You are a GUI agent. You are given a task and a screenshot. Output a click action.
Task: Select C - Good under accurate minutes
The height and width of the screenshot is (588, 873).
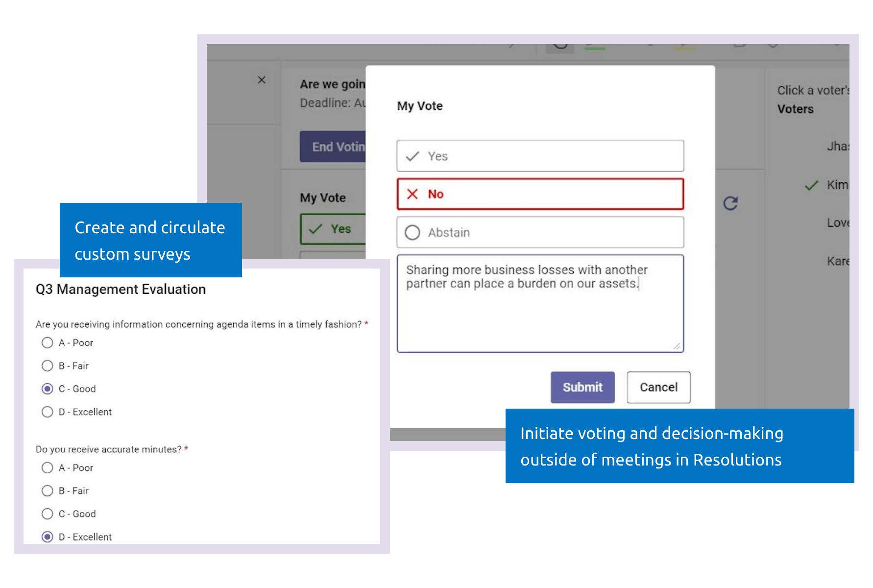[x=48, y=514]
